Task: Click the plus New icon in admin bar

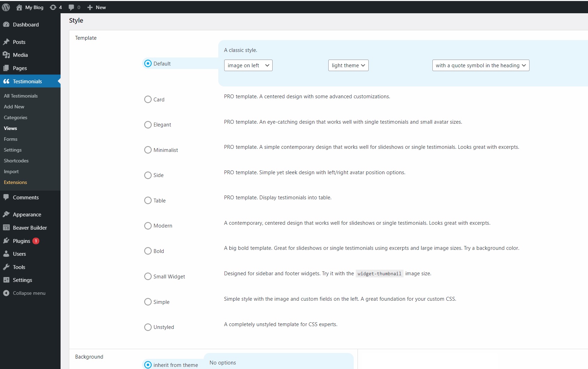Action: tap(90, 7)
